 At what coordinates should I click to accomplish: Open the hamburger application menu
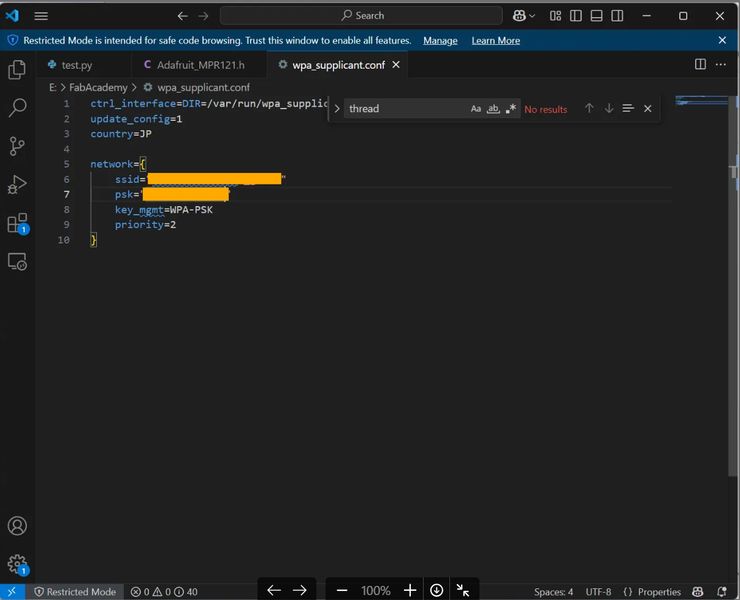[41, 16]
